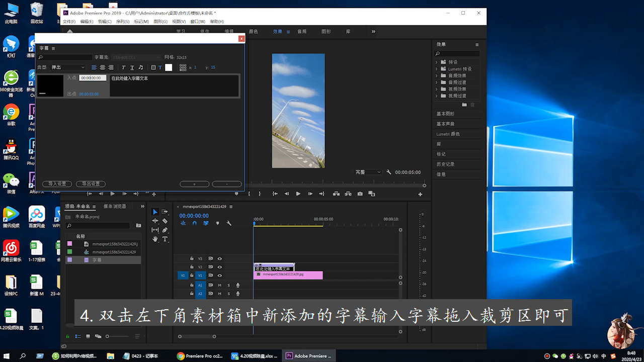Click the 导入设置 button
This screenshot has width=644, height=362.
coord(57,184)
